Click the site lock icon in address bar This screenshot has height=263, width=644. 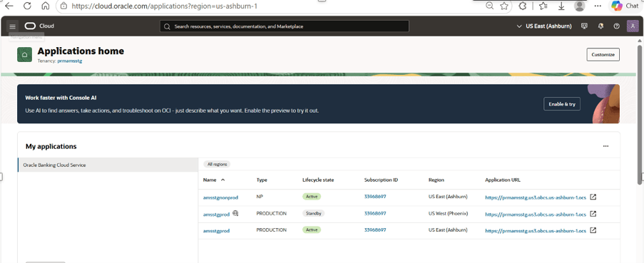pyautogui.click(x=63, y=6)
